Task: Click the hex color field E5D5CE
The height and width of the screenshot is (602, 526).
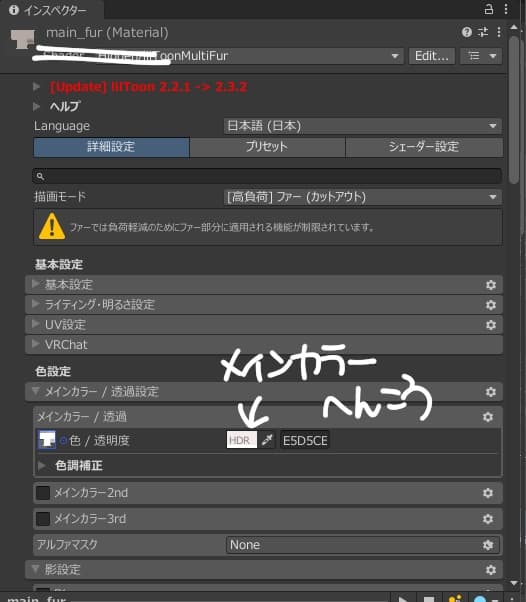Action: coord(305,440)
